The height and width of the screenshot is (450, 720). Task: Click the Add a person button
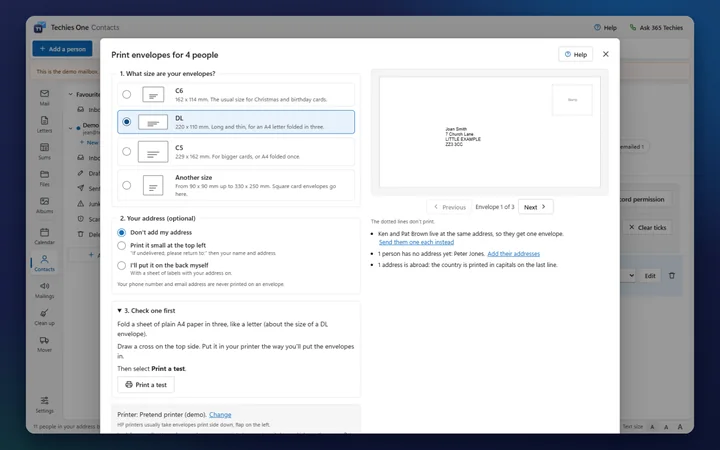pyautogui.click(x=62, y=49)
